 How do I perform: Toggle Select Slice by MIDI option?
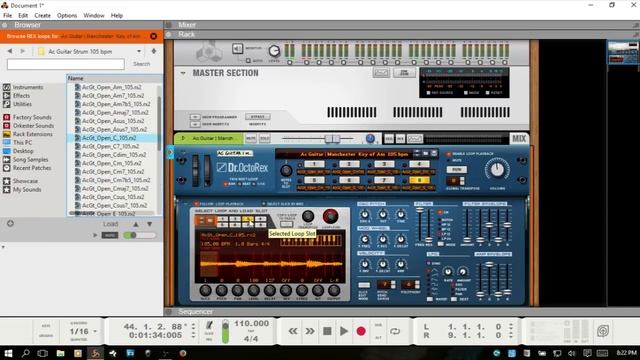pyautogui.click(x=263, y=203)
